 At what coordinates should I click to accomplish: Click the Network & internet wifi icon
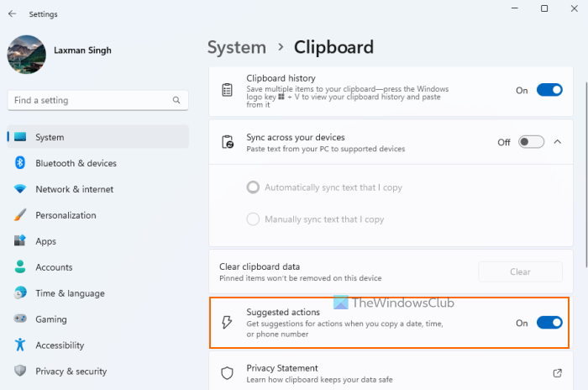[x=20, y=189]
